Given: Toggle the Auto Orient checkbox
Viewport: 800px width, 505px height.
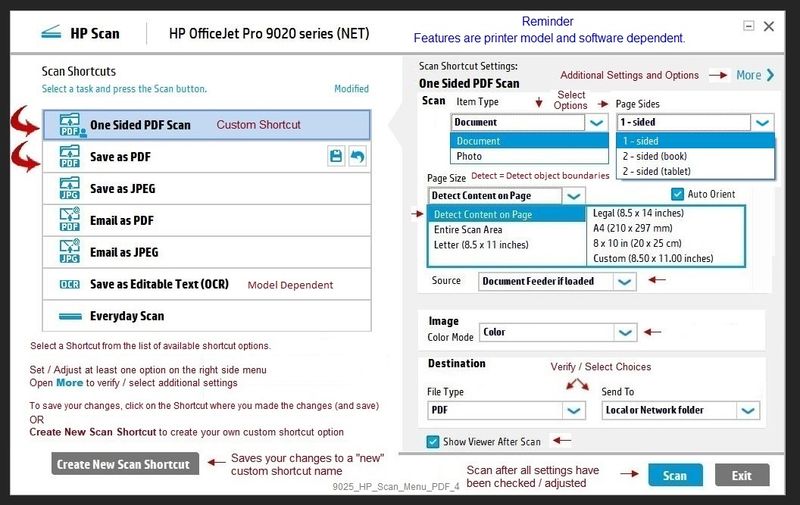Looking at the screenshot, I should pyautogui.click(x=677, y=194).
